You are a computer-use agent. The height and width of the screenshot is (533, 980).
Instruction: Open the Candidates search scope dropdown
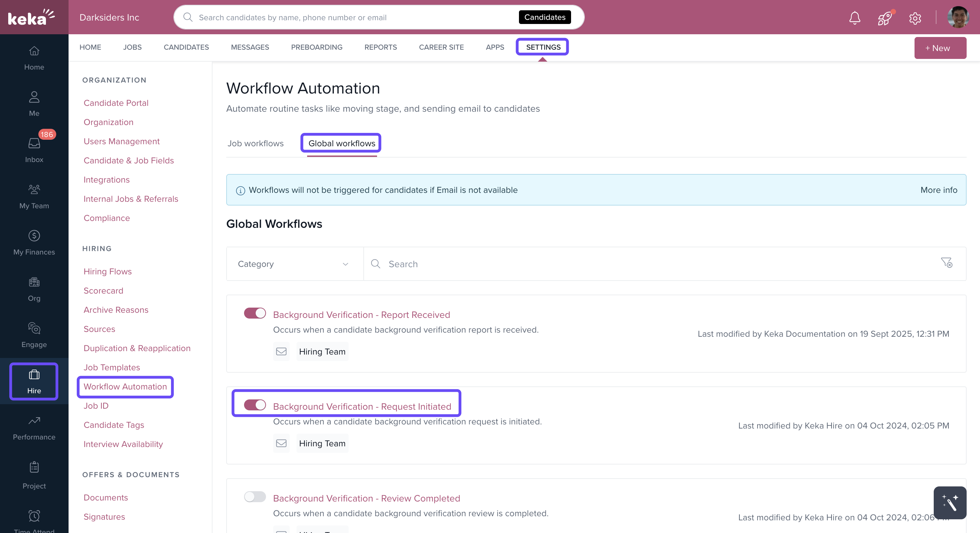point(544,17)
